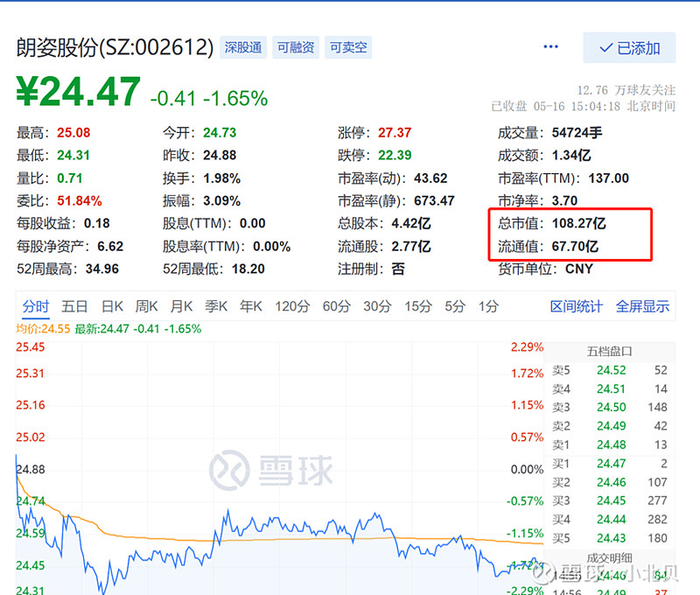Click the 市净率 value 3.70
This screenshot has width=700, height=595.
pyautogui.click(x=565, y=201)
